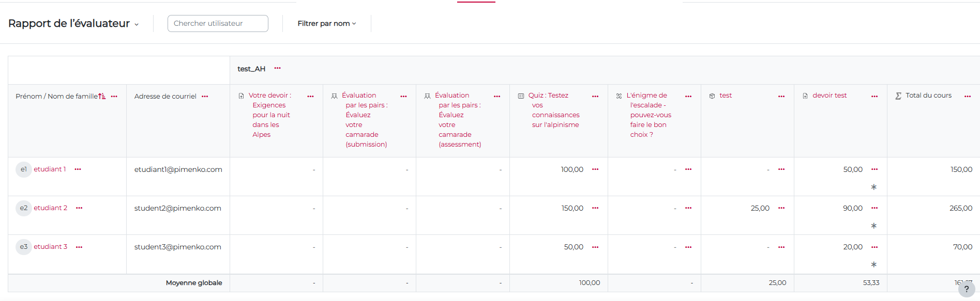The height and width of the screenshot is (301, 980).
Task: Click into the Chercher utilisateur search field
Action: [x=218, y=24]
